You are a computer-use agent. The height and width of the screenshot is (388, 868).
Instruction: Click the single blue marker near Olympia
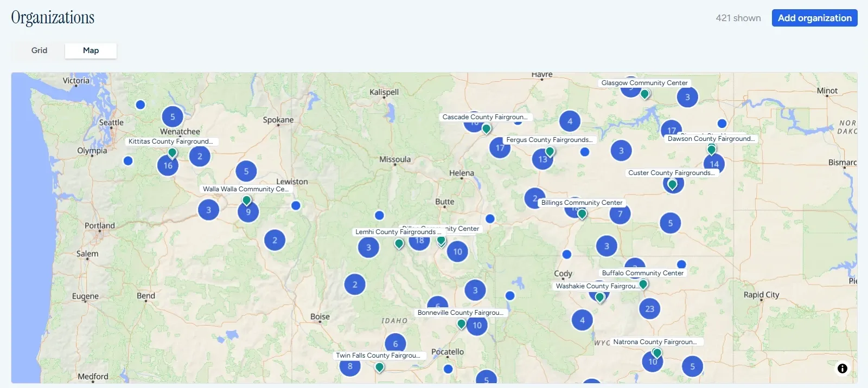pyautogui.click(x=128, y=161)
